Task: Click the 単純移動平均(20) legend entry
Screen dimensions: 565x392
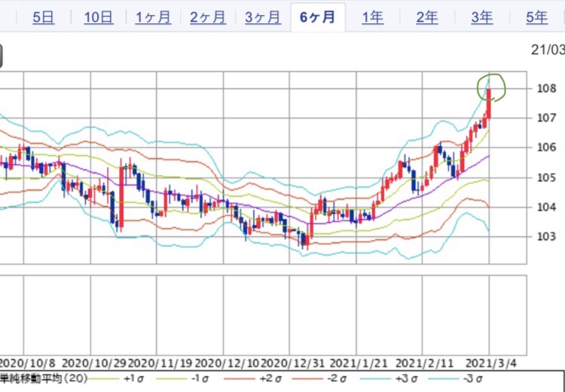Action: [44, 379]
